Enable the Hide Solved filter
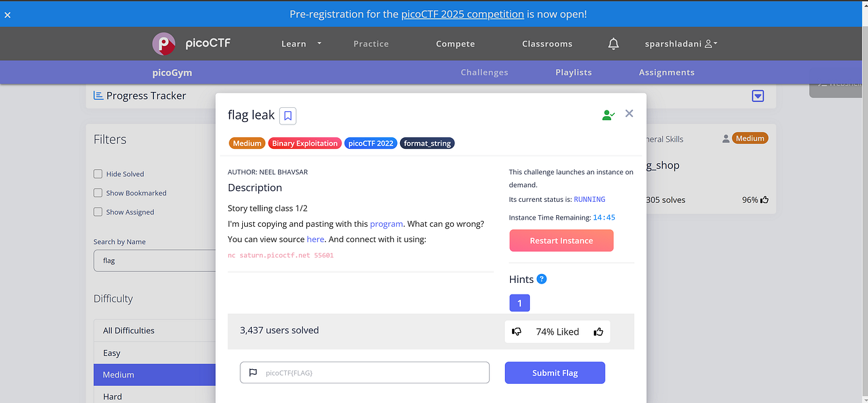The height and width of the screenshot is (403, 868). click(98, 174)
